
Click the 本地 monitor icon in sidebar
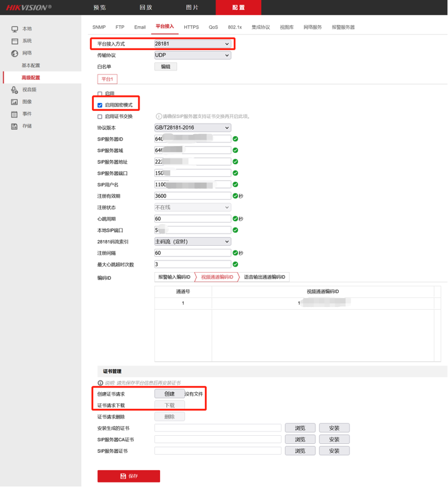[15, 29]
